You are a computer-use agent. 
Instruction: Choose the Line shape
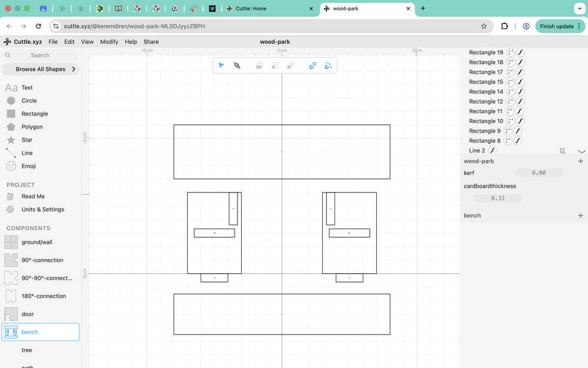coord(26,153)
